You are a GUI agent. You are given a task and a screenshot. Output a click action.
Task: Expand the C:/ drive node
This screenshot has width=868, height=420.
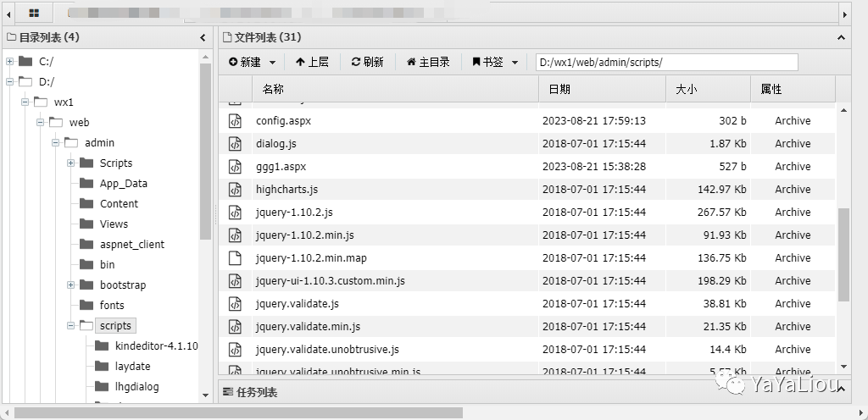10,61
